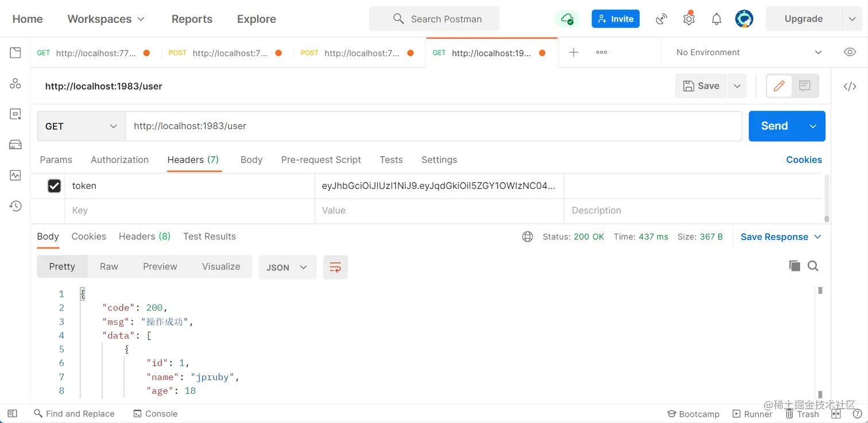Select the comments mode icon
The height and width of the screenshot is (423, 868).
[x=805, y=86]
